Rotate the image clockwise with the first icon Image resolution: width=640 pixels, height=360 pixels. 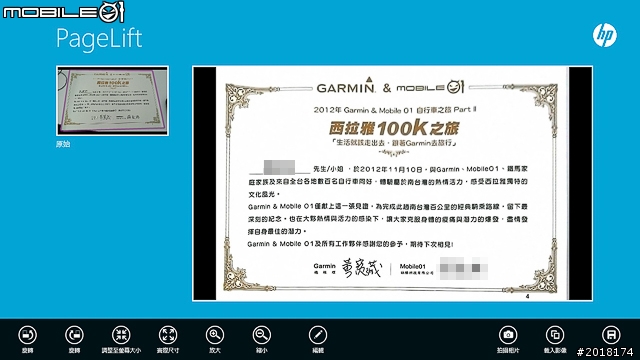[27, 335]
